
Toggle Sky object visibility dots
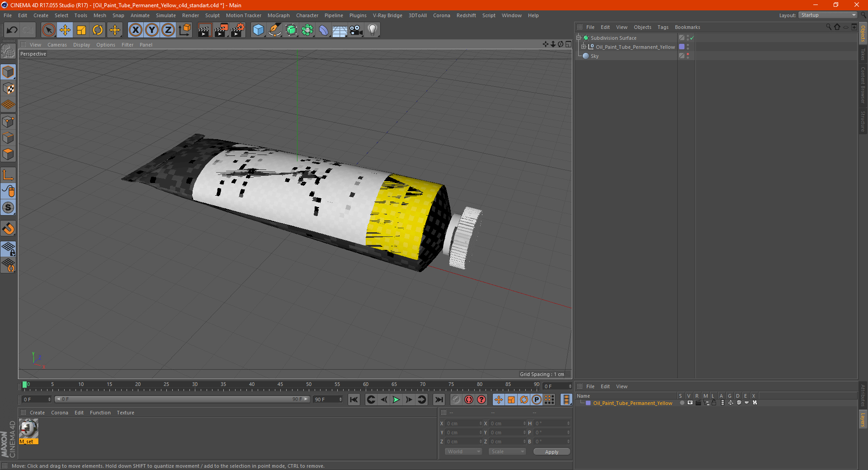[x=688, y=56]
